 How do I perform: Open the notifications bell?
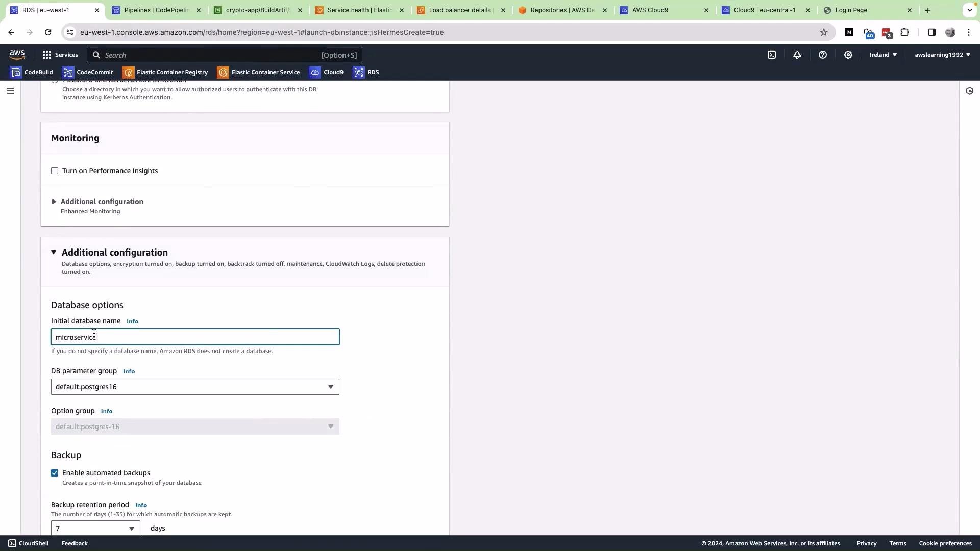pyautogui.click(x=797, y=55)
